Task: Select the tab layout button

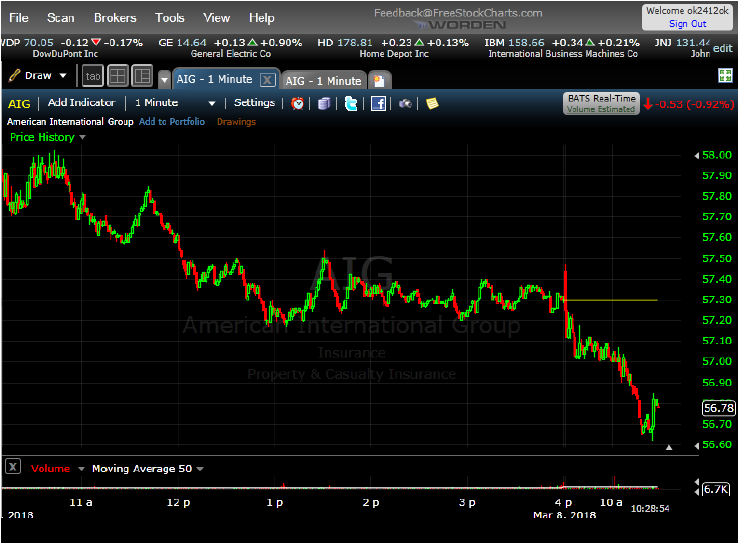Action: [93, 76]
